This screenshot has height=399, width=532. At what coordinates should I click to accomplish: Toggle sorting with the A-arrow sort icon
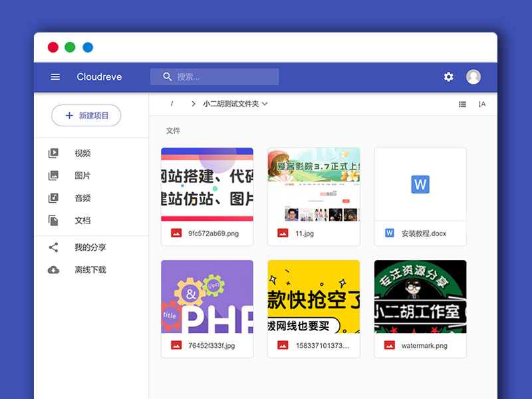[481, 104]
